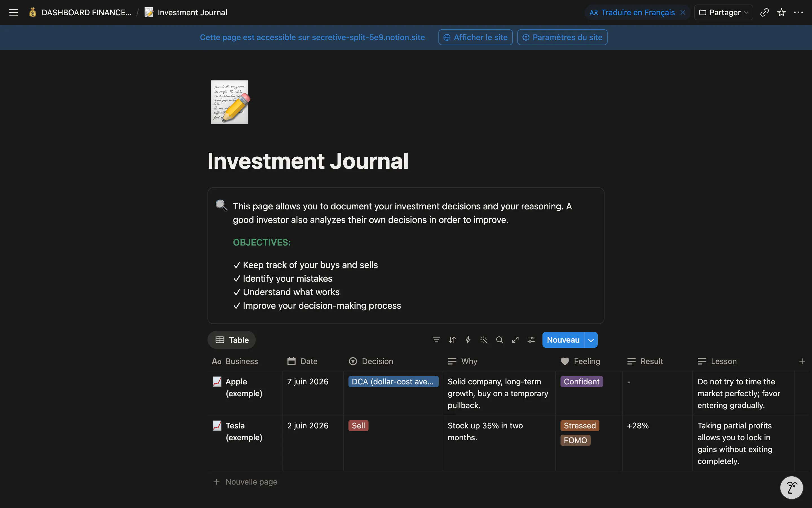Open DASHBOARD FINANCE breadcrumb

coord(80,12)
